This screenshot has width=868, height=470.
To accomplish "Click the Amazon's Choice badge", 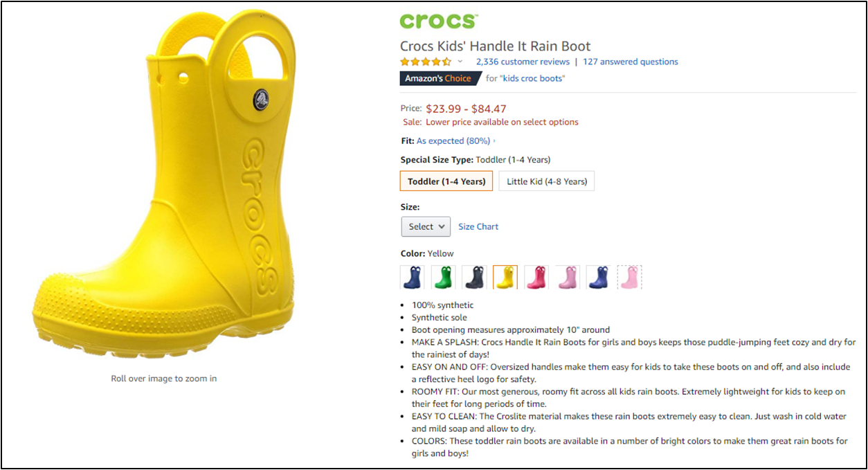I will pos(440,78).
